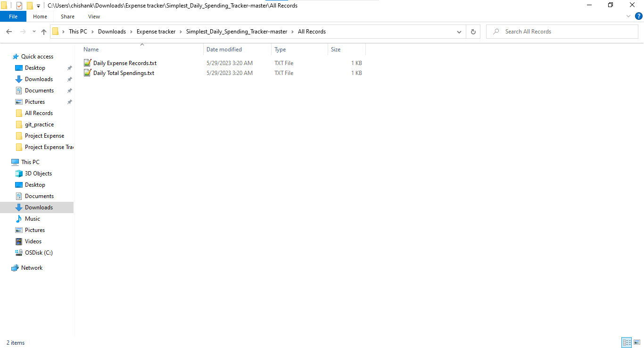Click the up one level arrow

[x=44, y=31]
